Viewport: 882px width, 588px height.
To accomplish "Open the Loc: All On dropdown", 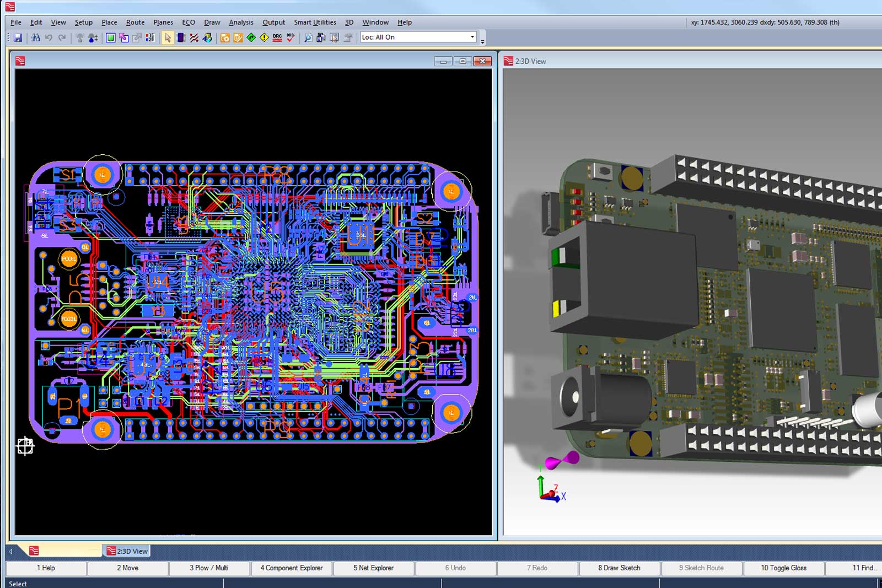I will (x=472, y=37).
